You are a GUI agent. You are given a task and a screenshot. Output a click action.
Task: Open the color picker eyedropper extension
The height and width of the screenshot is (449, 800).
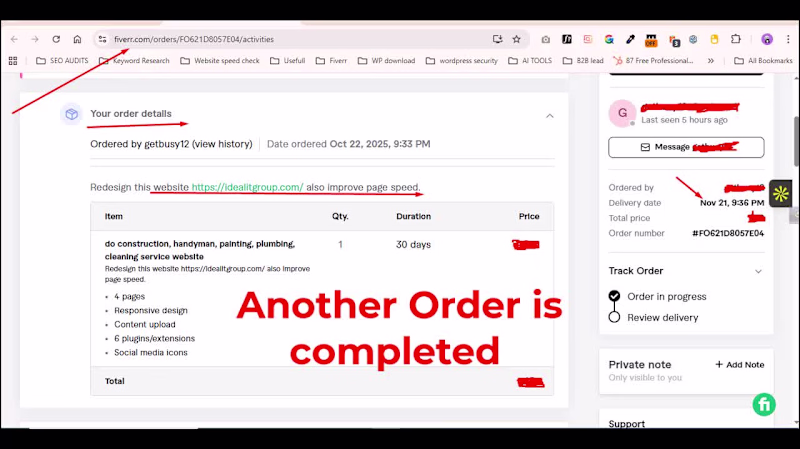coord(630,39)
